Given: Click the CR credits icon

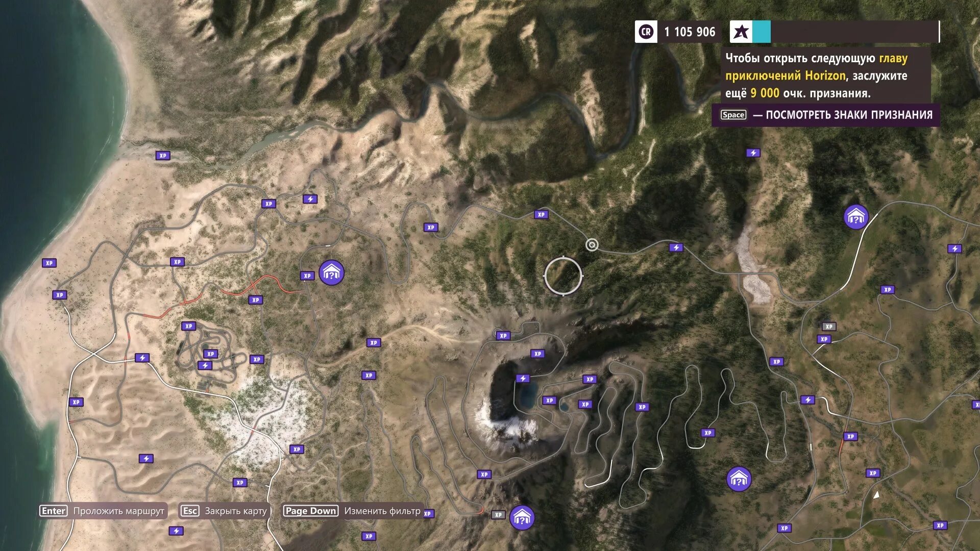Looking at the screenshot, I should [x=646, y=32].
